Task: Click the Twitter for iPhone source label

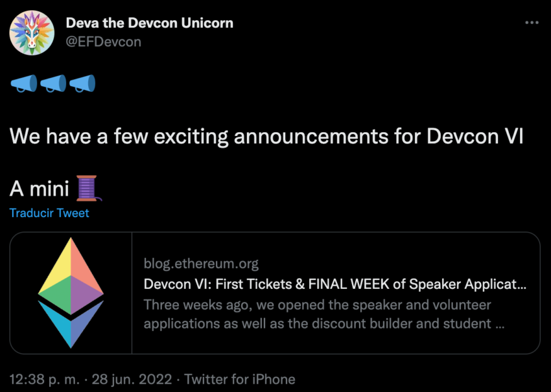Action: point(240,379)
